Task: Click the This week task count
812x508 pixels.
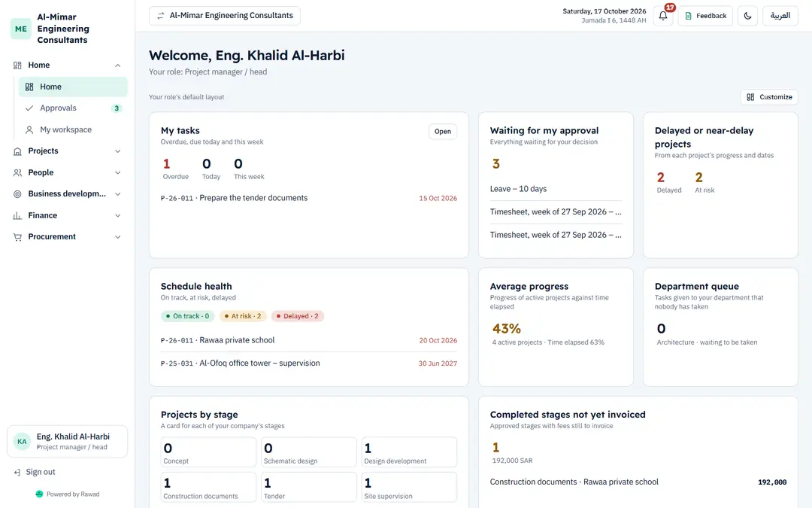Action: [x=238, y=164]
